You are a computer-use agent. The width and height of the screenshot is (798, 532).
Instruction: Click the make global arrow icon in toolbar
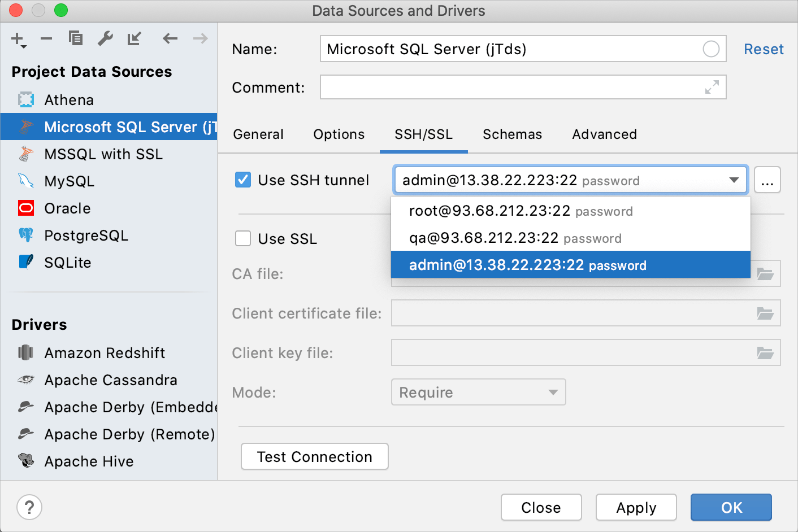[135, 38]
